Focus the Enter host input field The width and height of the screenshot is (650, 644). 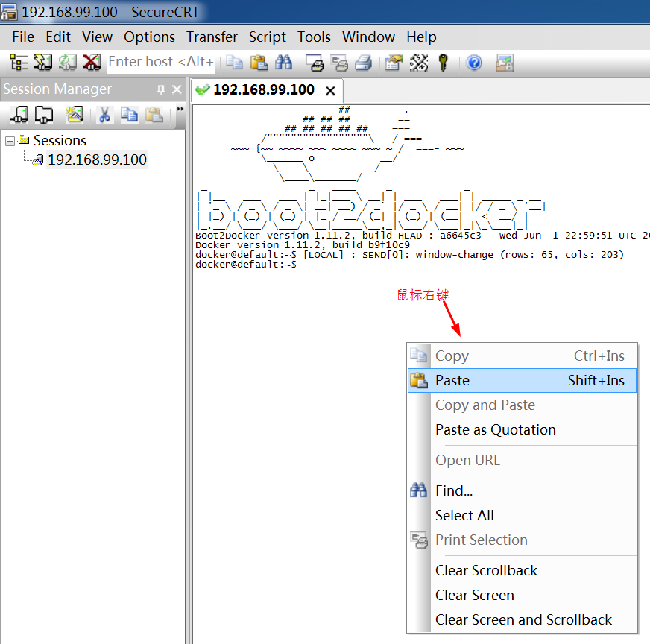pos(161,62)
